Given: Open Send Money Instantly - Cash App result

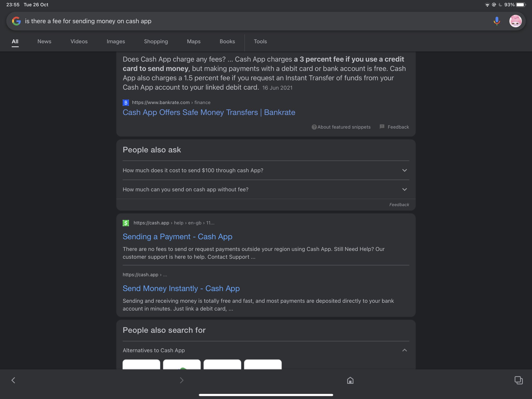Looking at the screenshot, I should point(181,288).
